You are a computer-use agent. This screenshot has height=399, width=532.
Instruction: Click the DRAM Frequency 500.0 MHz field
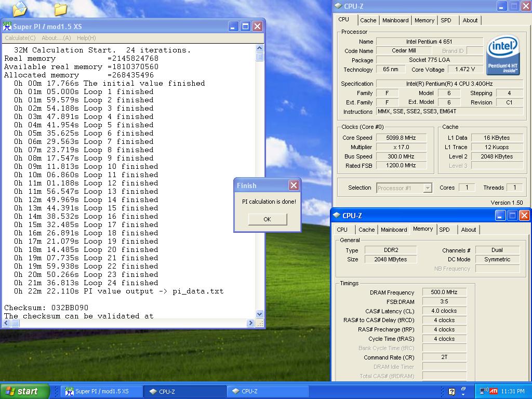[444, 292]
